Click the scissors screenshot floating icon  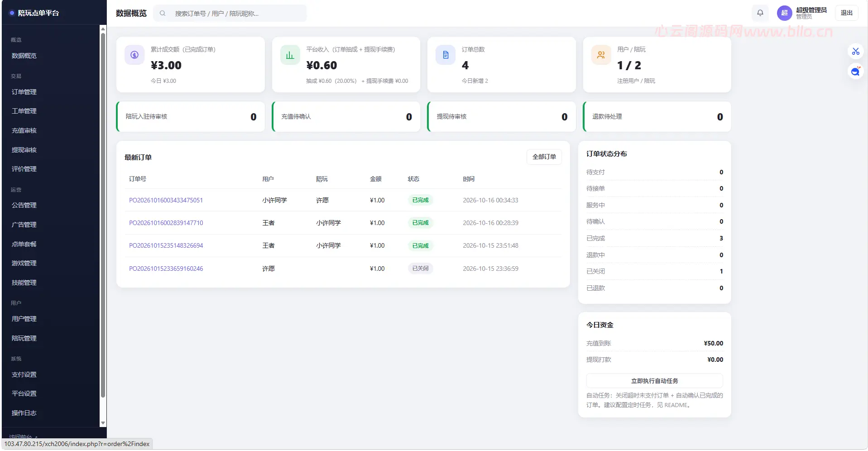pos(855,52)
